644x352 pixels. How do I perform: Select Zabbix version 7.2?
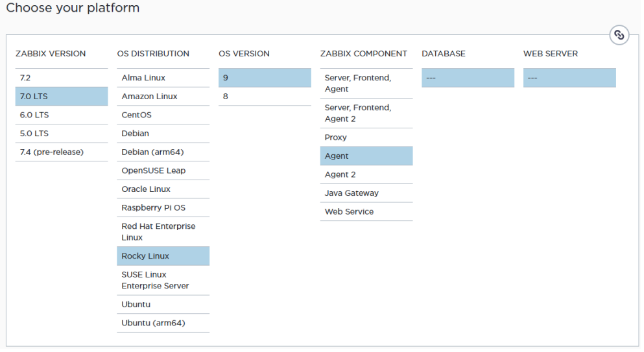click(x=62, y=78)
